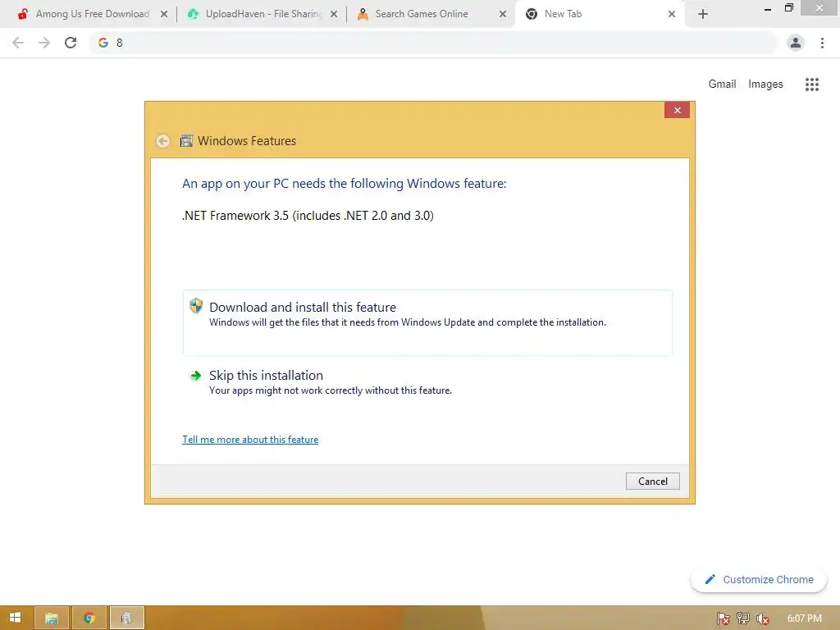Click the Windows Features title icon
Screen dimensions: 840x630
click(186, 141)
